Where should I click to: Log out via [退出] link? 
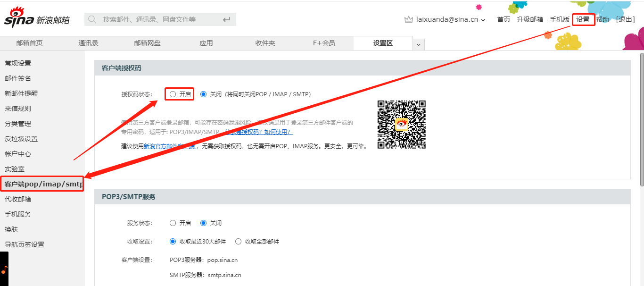(625, 19)
